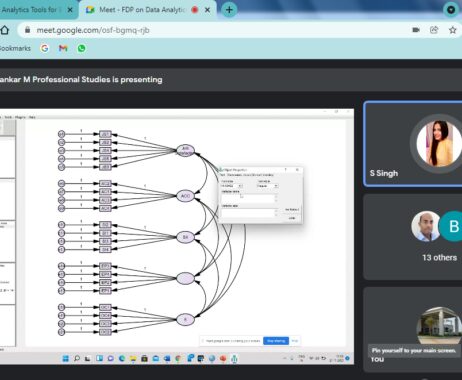Select the SK latent variable oval
Image resolution: width=462 pixels, height=380 pixels.
tap(185, 237)
